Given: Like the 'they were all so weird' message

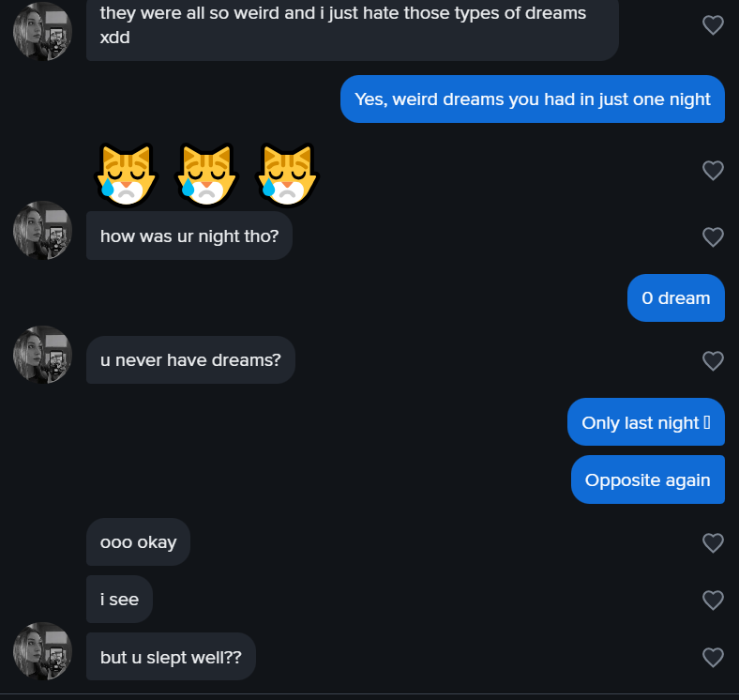Looking at the screenshot, I should (713, 25).
